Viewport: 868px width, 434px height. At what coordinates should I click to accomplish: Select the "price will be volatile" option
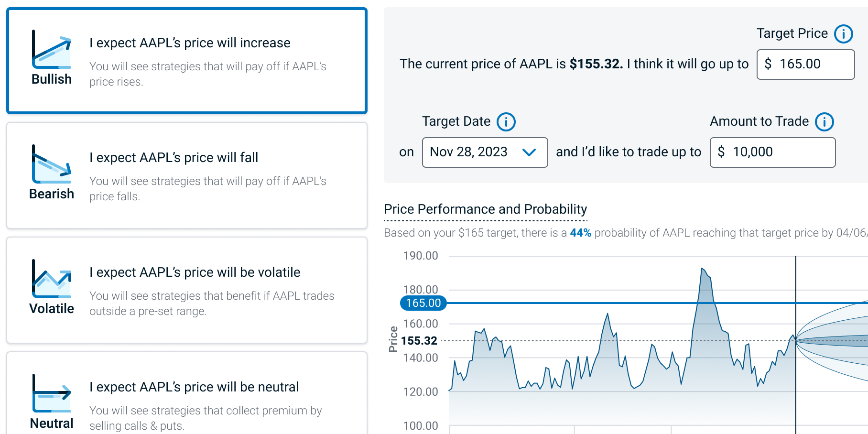click(187, 290)
